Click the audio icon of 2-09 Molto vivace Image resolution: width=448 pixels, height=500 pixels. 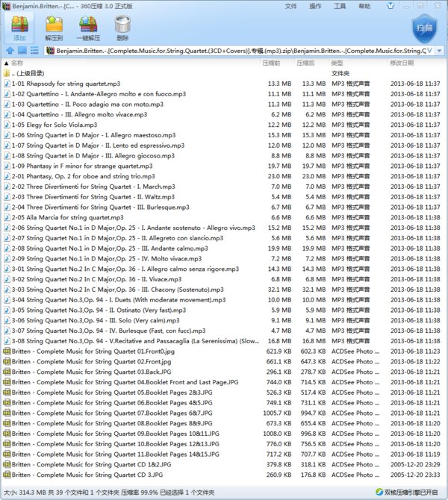7,259
